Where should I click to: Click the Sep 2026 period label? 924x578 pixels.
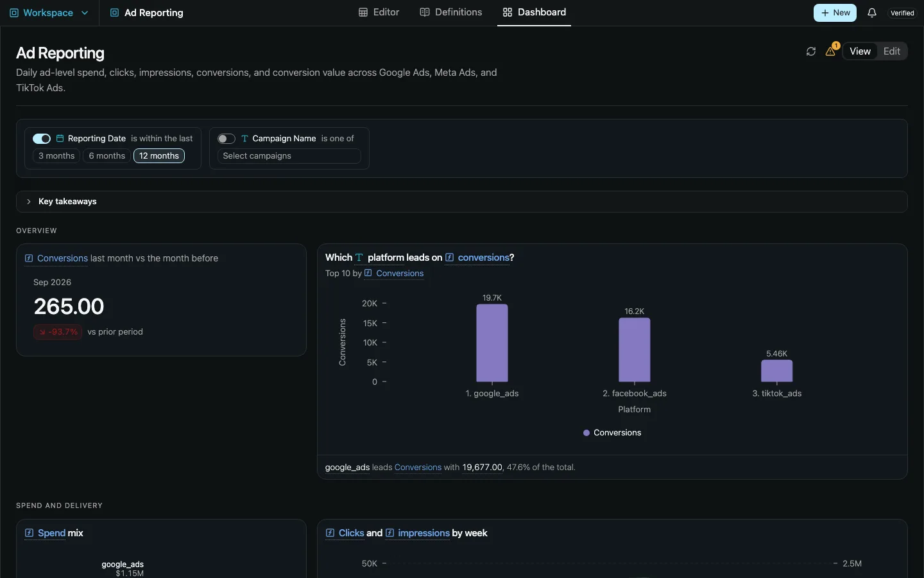point(52,283)
